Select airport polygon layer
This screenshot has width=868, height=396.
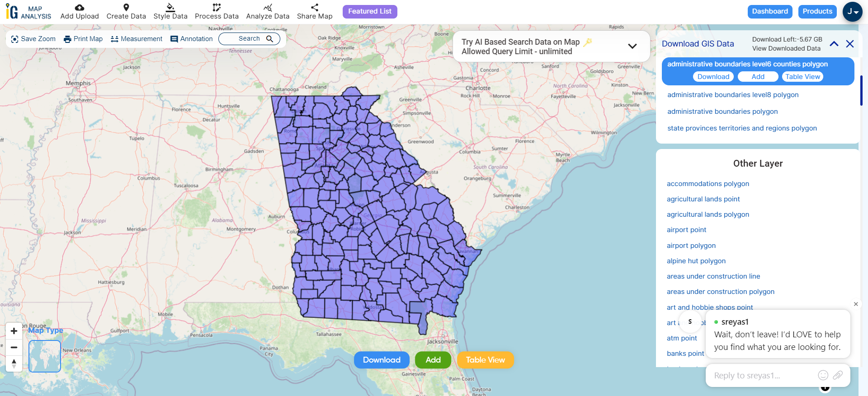pyautogui.click(x=691, y=246)
